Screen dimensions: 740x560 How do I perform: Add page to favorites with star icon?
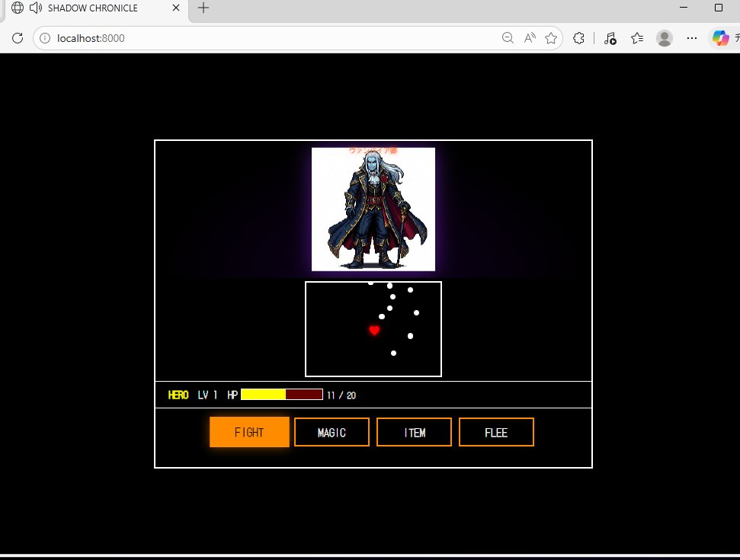pos(551,38)
